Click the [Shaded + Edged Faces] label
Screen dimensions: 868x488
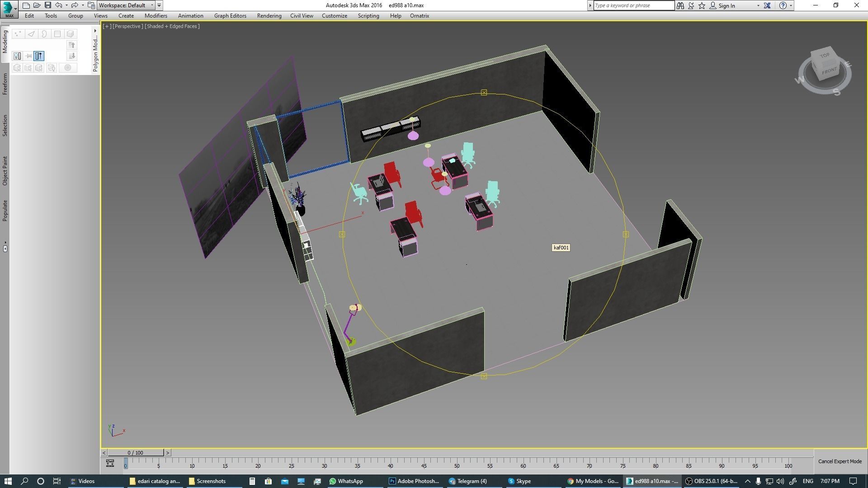(x=172, y=26)
